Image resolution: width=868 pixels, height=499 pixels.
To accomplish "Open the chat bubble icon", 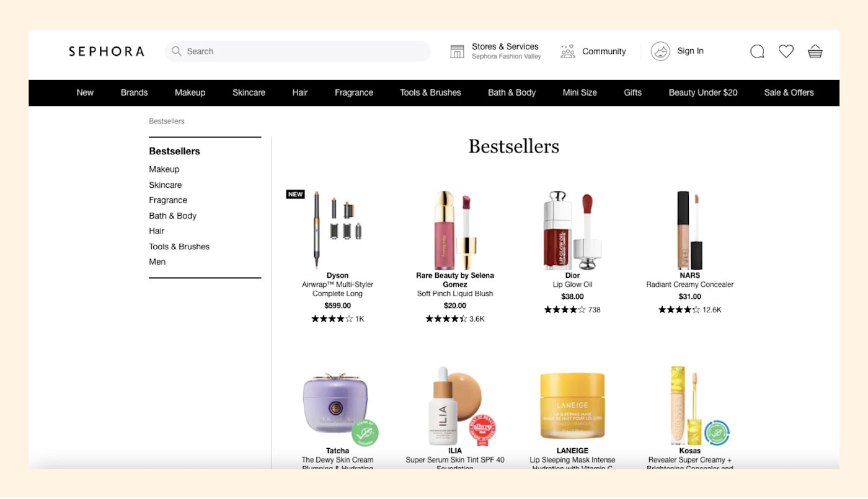I will [x=757, y=51].
